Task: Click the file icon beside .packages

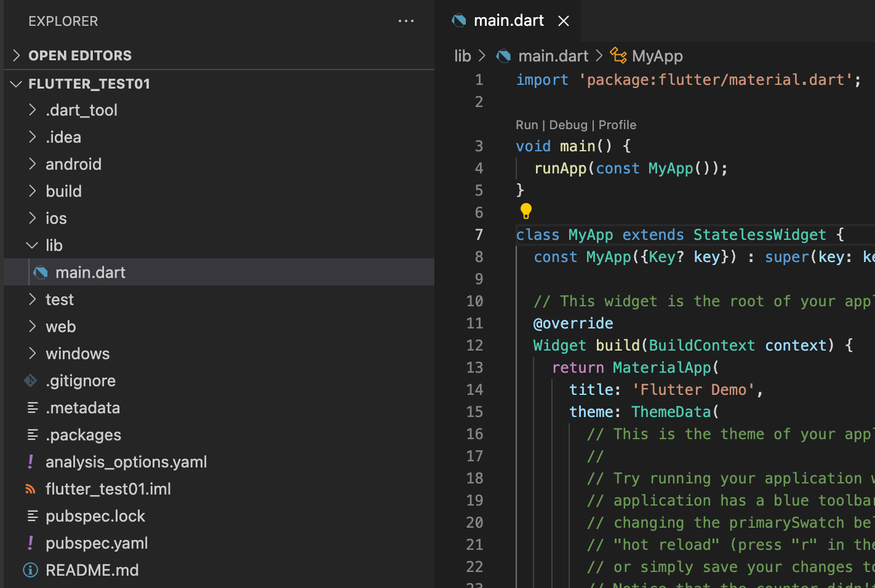Action: click(33, 435)
